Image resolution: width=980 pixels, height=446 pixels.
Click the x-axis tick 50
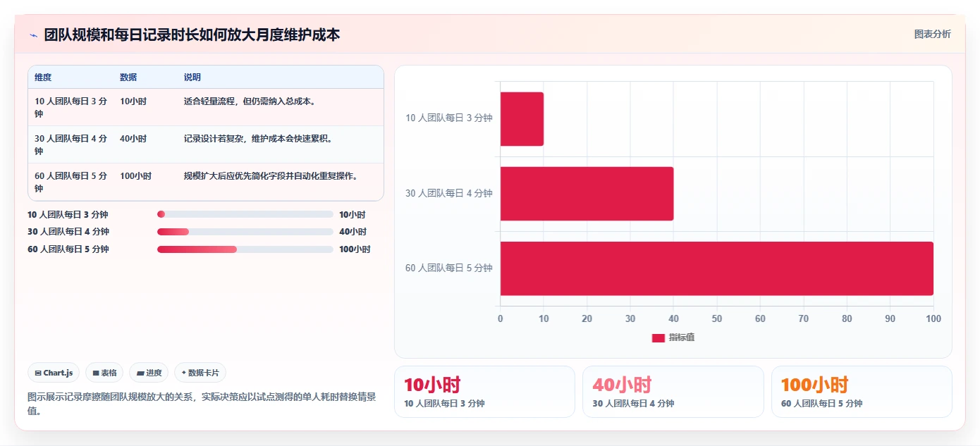click(x=717, y=319)
